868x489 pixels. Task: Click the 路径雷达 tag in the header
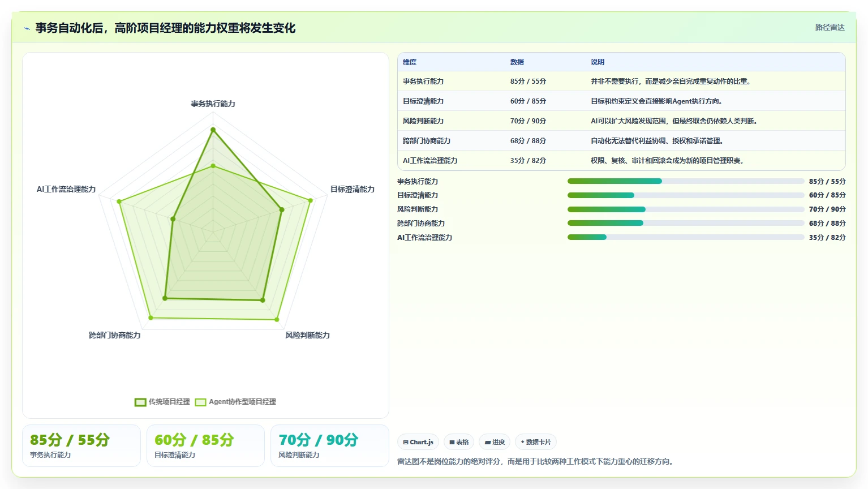(x=830, y=27)
